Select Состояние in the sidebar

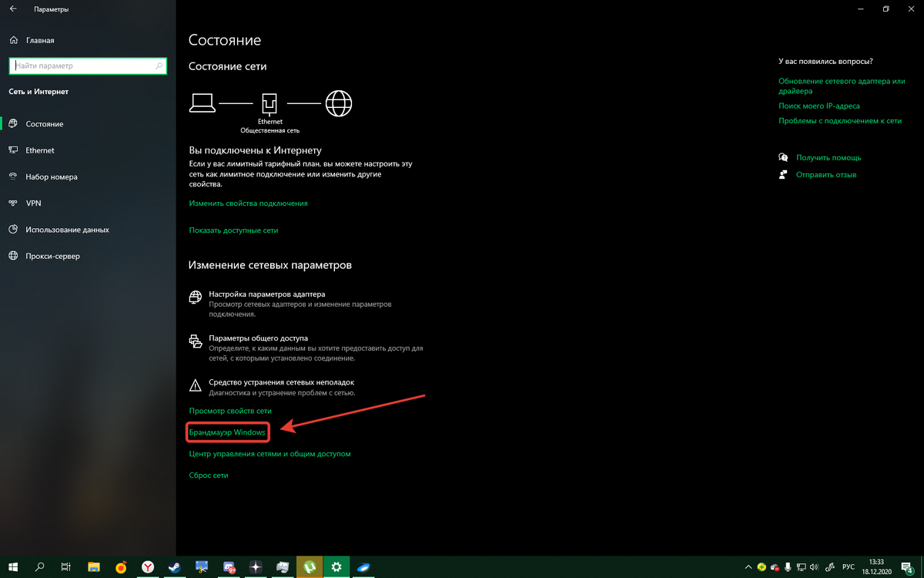coord(45,124)
